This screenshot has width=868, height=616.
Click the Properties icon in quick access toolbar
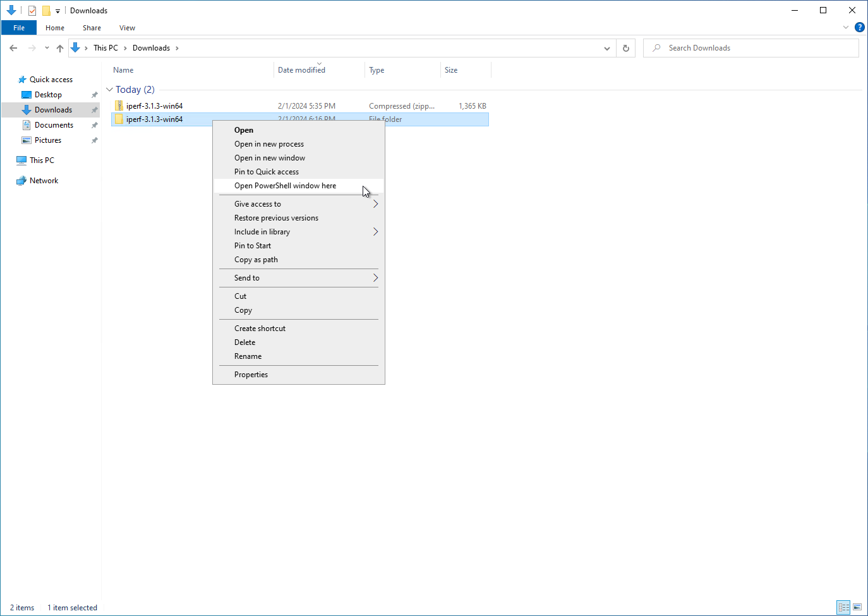point(32,11)
